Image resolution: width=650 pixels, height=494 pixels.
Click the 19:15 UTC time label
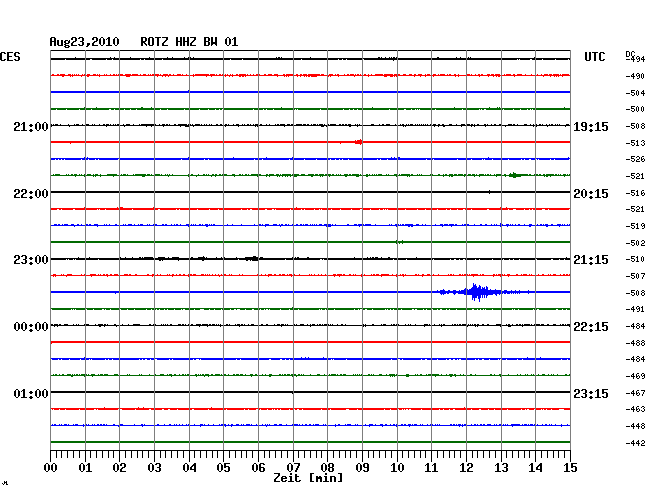(591, 127)
